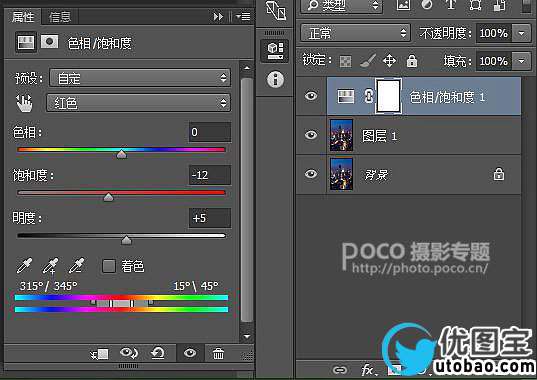The height and width of the screenshot is (380, 537).
Task: Click the lock-all padlock button
Action: (x=412, y=61)
